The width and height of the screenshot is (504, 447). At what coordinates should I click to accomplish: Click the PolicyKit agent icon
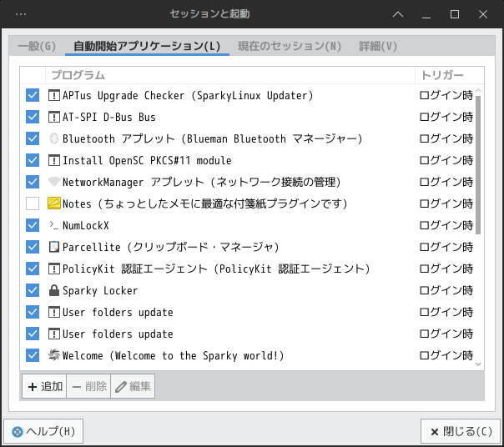coord(53,269)
